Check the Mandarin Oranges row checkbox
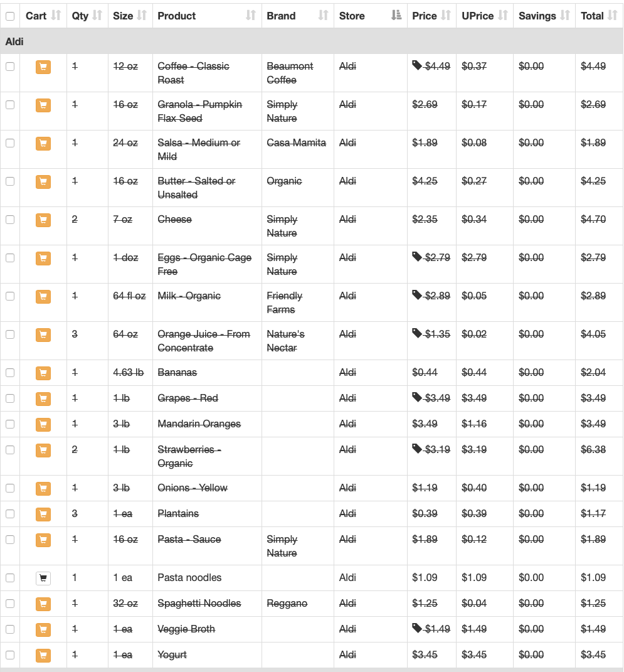The width and height of the screenshot is (624, 672). [x=10, y=424]
